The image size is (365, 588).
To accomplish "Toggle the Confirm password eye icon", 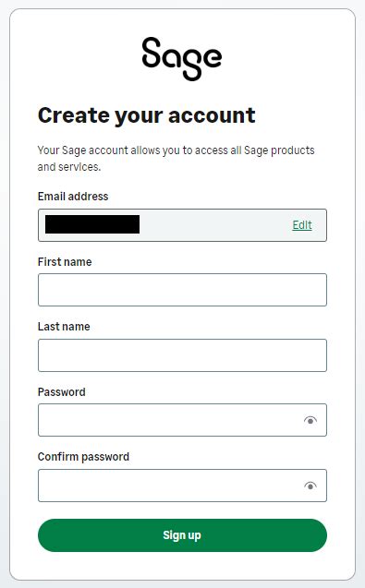I will [310, 486].
